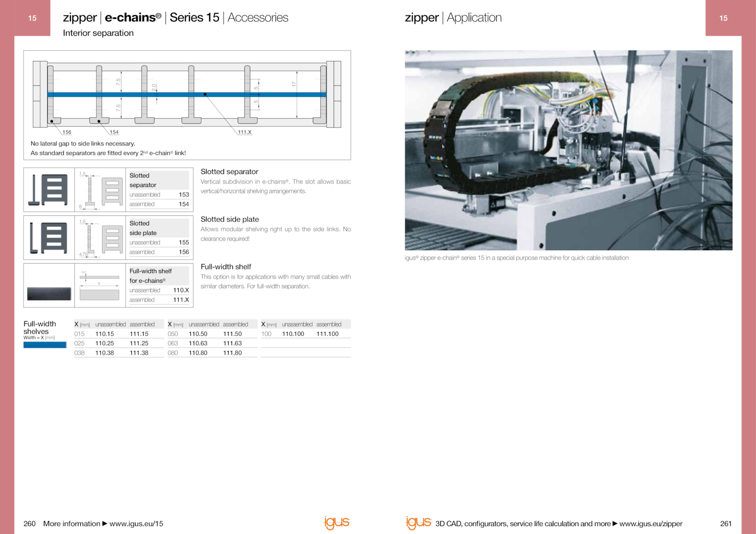
Task: Click page number 261
Action: 726,524
